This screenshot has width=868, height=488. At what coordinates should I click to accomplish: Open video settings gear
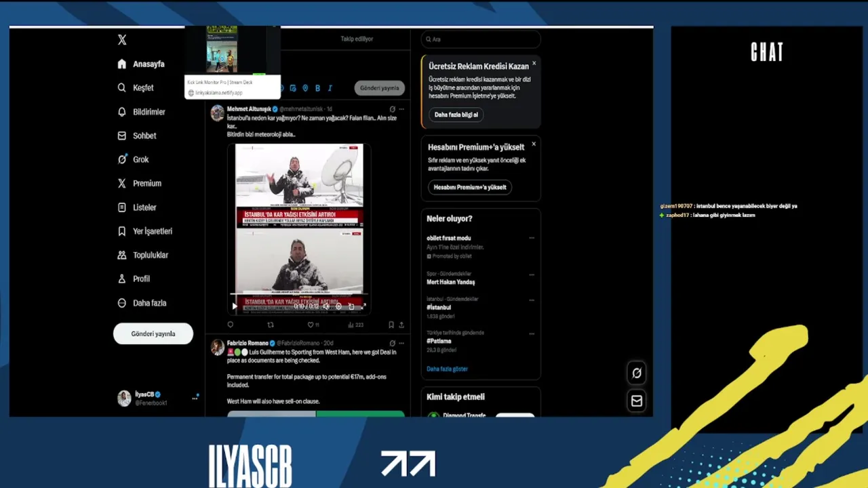pyautogui.click(x=338, y=306)
